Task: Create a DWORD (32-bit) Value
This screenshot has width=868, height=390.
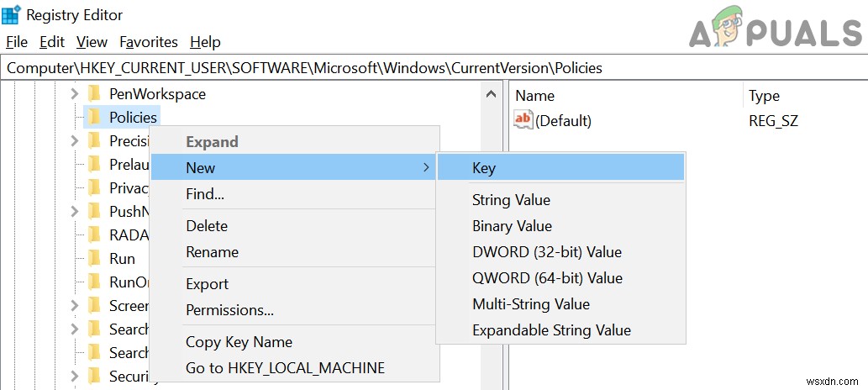Action: click(x=546, y=251)
